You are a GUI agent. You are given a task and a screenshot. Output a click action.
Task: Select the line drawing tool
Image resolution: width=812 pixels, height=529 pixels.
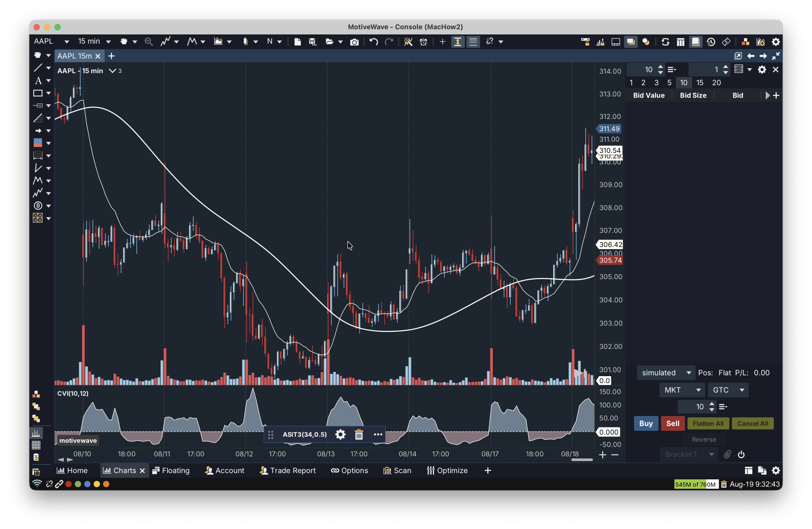pyautogui.click(x=38, y=68)
